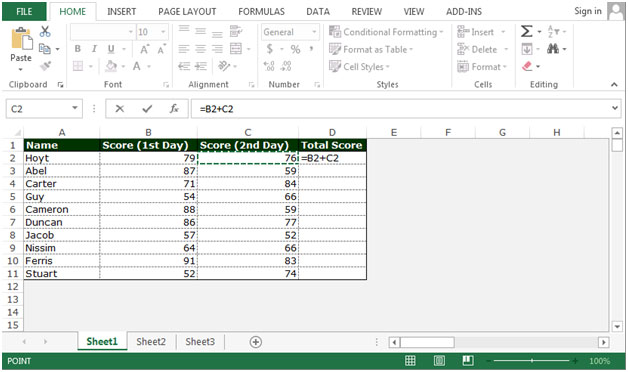Click the Increase Indent icon

coord(201,66)
